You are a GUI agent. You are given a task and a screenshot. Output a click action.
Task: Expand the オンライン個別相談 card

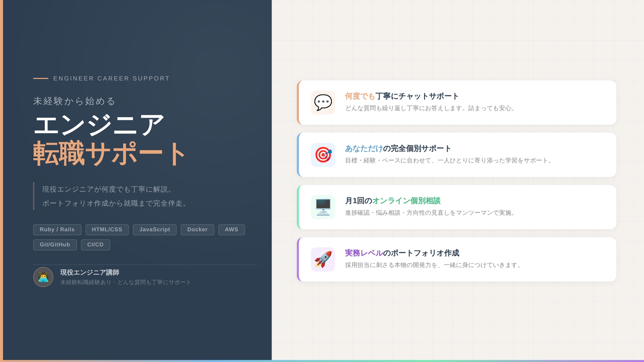[x=457, y=207]
